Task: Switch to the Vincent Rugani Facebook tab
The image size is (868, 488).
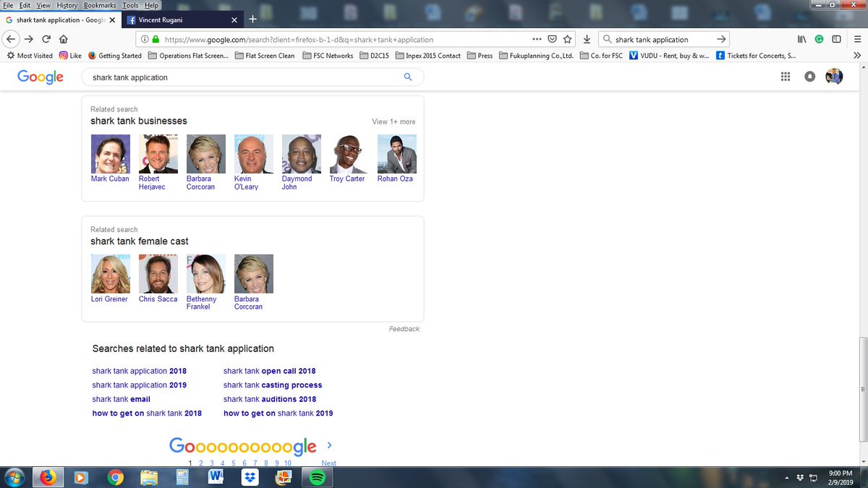Action: point(181,20)
